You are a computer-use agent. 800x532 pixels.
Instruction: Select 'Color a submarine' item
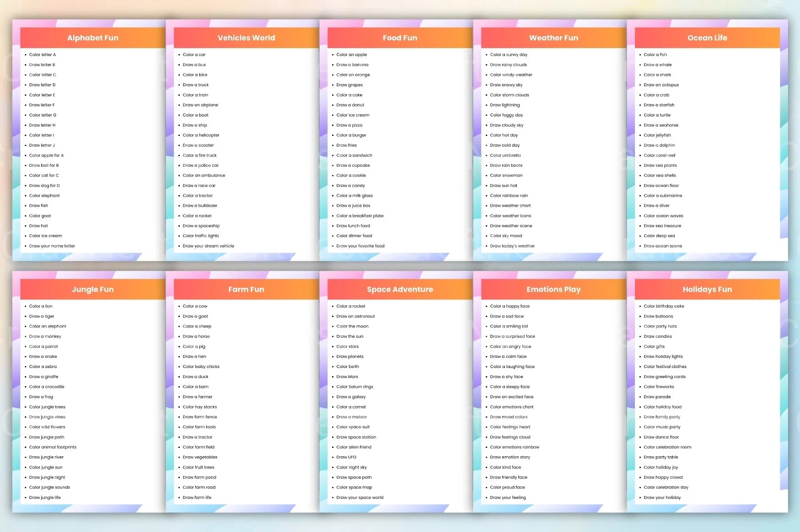[x=663, y=196]
